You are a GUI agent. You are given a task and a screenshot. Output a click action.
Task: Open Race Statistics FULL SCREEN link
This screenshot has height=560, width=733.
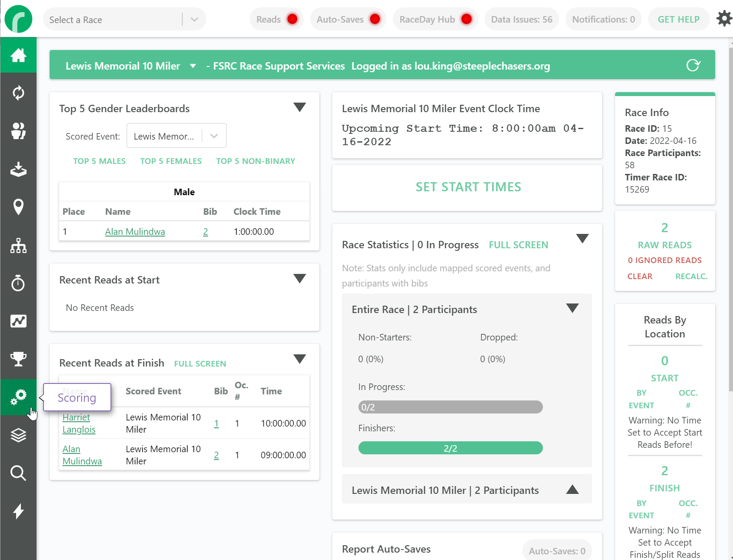[518, 245]
